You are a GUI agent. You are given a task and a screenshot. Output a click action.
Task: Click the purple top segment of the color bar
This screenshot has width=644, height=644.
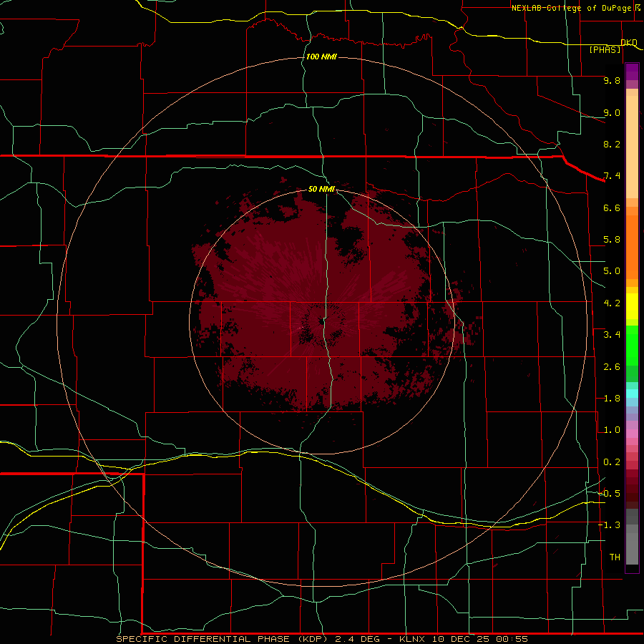pyautogui.click(x=632, y=72)
